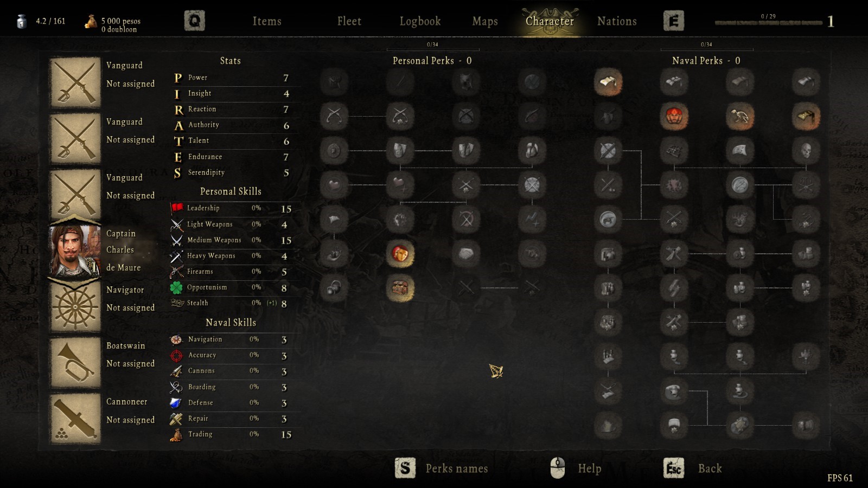The height and width of the screenshot is (488, 868).
Task: Switch to the Items tab
Action: point(267,21)
